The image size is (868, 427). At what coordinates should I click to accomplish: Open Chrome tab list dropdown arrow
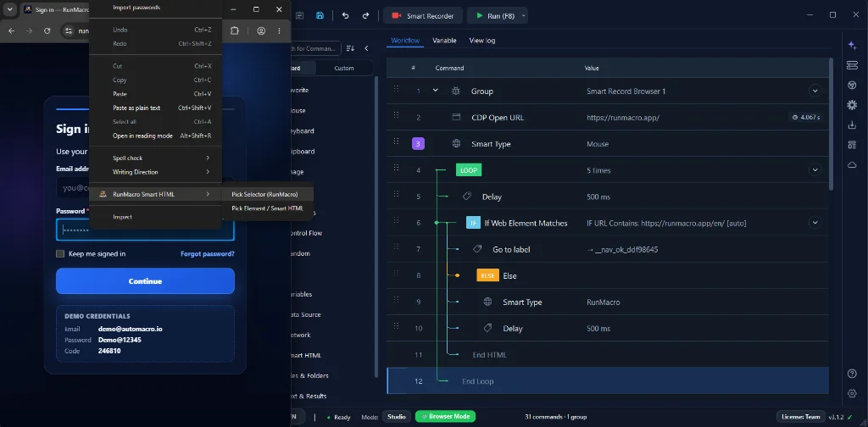9,9
